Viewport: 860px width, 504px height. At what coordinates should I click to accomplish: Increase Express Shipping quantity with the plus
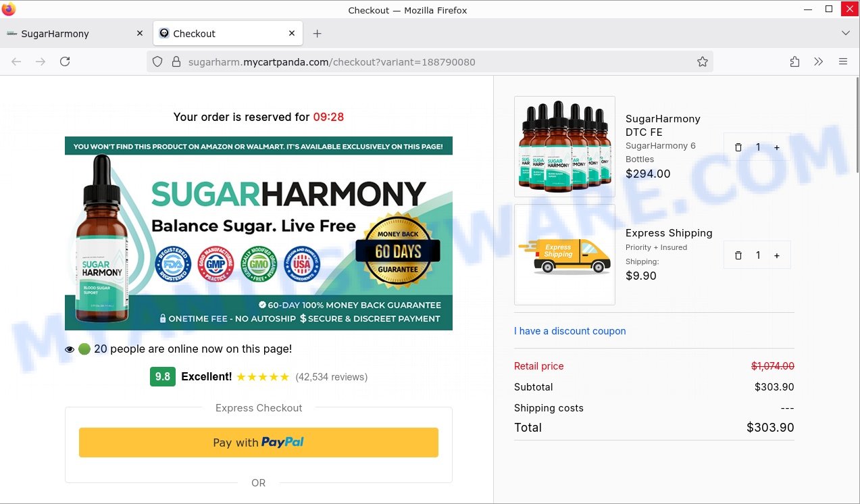point(777,255)
